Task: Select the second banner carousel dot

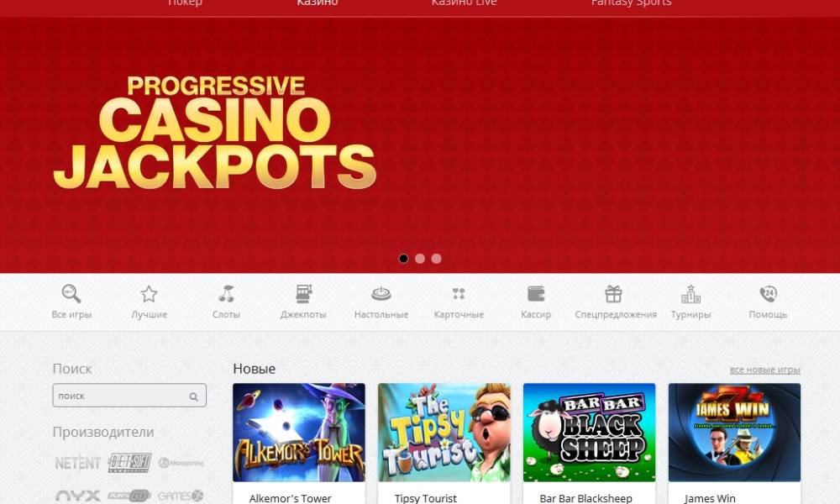Action: pos(420,259)
